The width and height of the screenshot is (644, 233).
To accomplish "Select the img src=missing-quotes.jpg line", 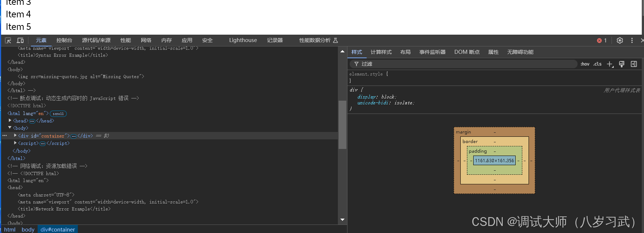I will pos(81,77).
